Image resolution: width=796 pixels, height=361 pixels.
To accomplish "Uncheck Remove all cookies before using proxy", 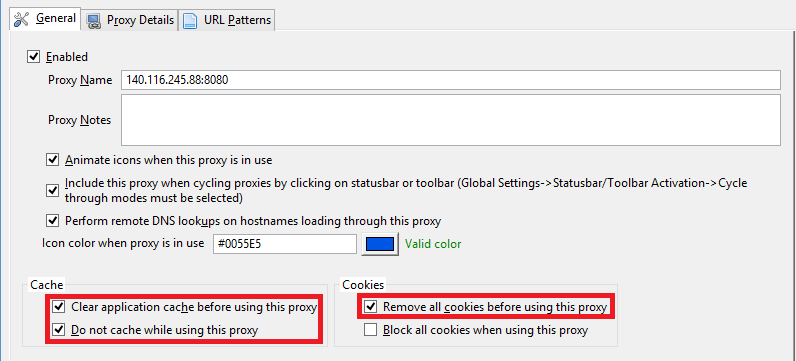I will click(x=371, y=307).
